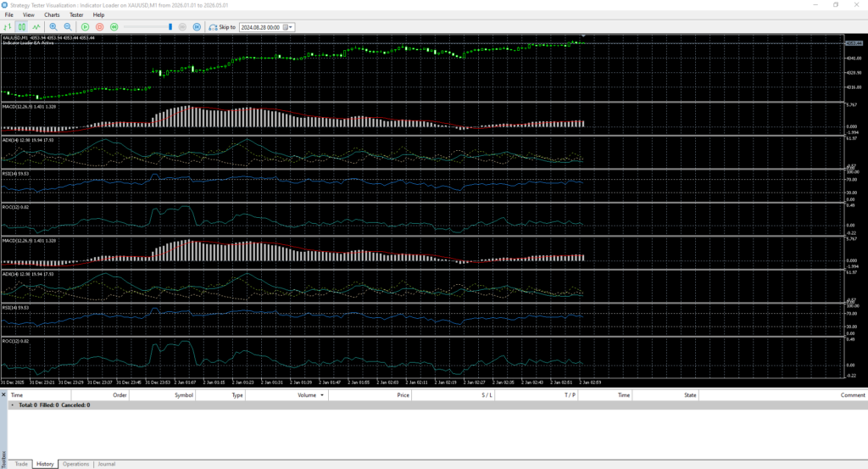Sort by the Type column header
This screenshot has height=469, width=868.
tap(220, 395)
